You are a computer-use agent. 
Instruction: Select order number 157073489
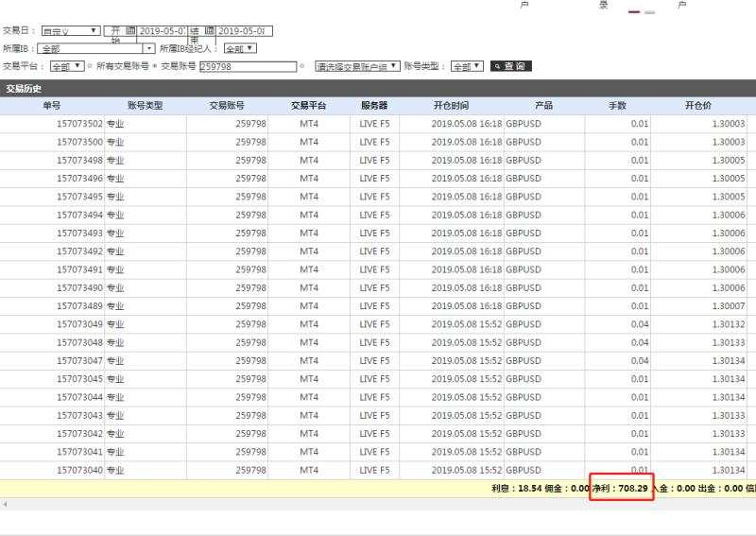[79, 306]
